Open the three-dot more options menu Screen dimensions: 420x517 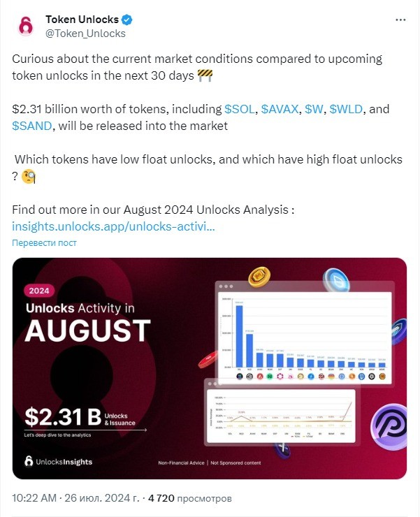tap(400, 20)
